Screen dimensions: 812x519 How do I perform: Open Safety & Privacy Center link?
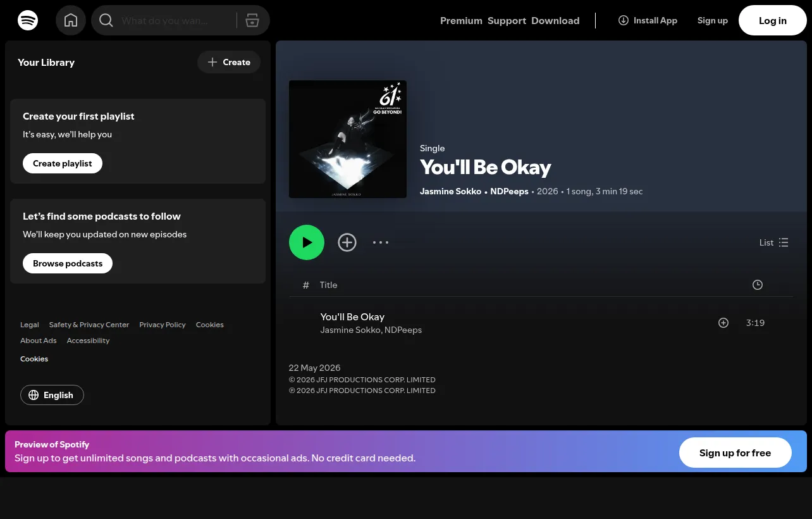pyautogui.click(x=89, y=325)
